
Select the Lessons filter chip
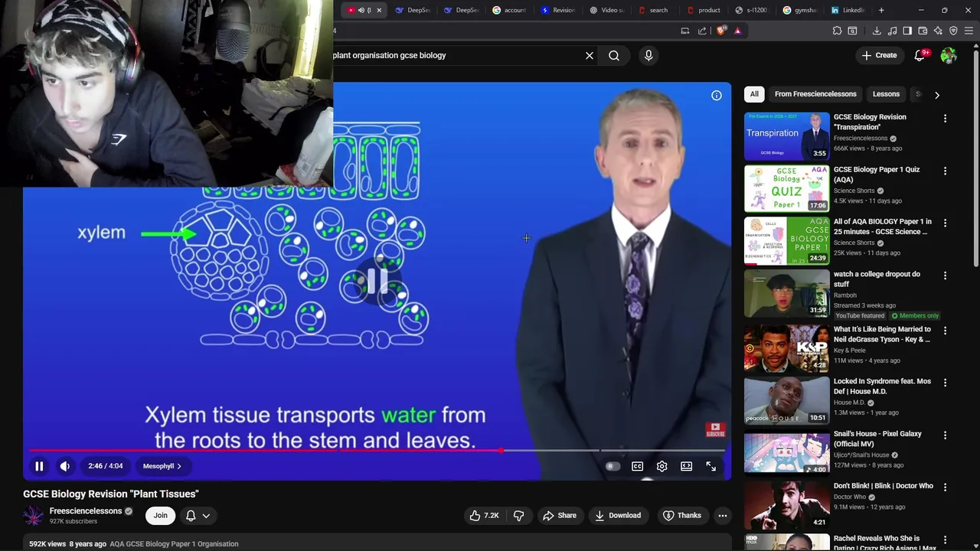886,94
